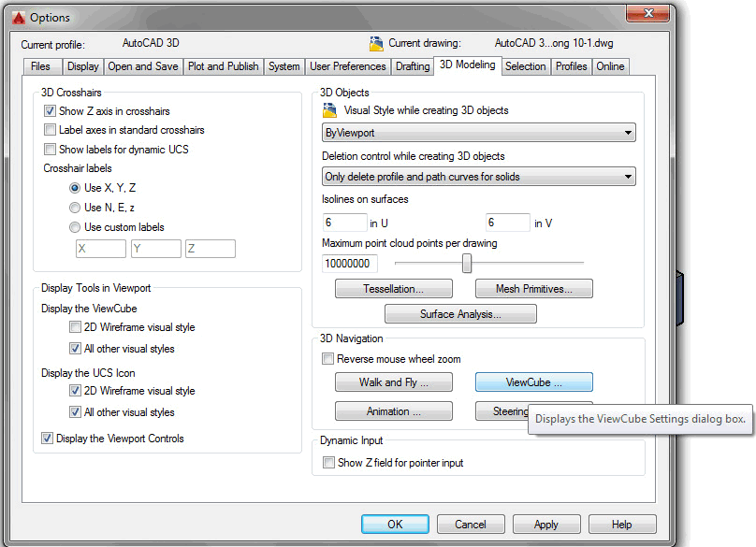
Task: Toggle Show Z axis in crosshairs
Action: (51, 111)
